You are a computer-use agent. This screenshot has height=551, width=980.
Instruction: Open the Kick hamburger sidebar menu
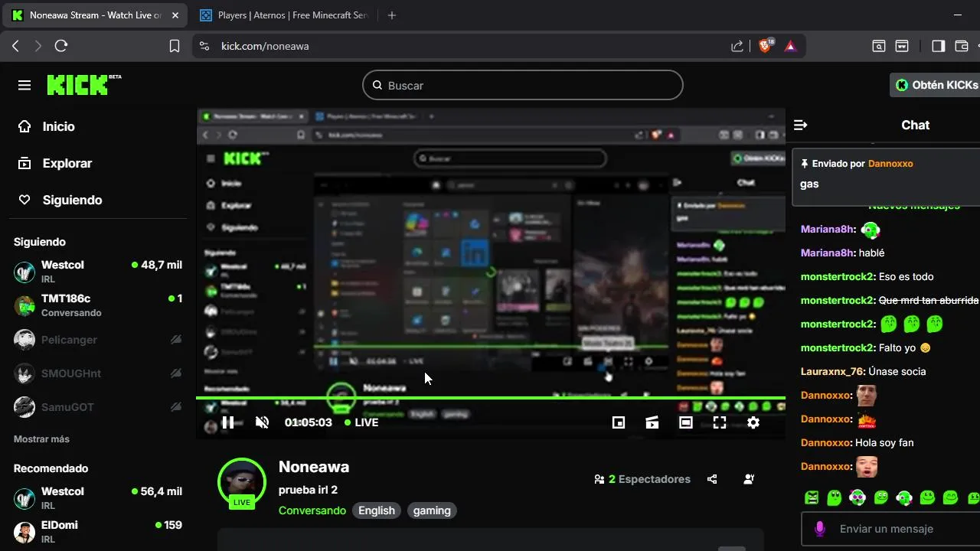[x=24, y=85]
